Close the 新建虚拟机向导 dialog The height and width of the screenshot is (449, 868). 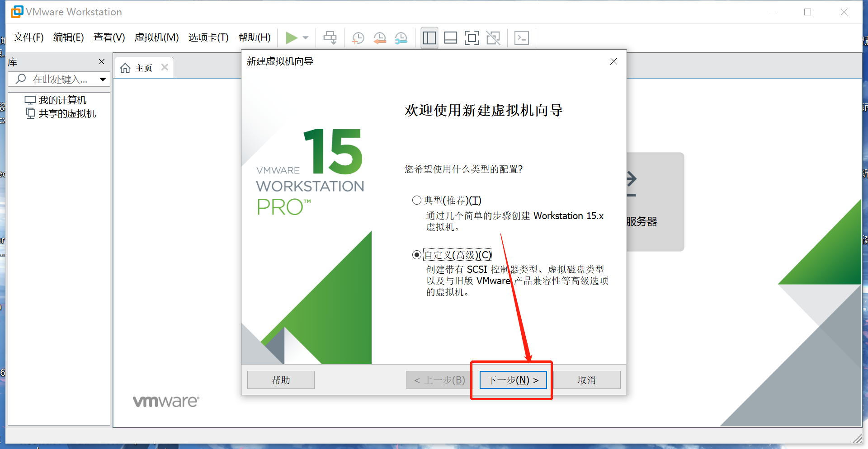pos(613,61)
